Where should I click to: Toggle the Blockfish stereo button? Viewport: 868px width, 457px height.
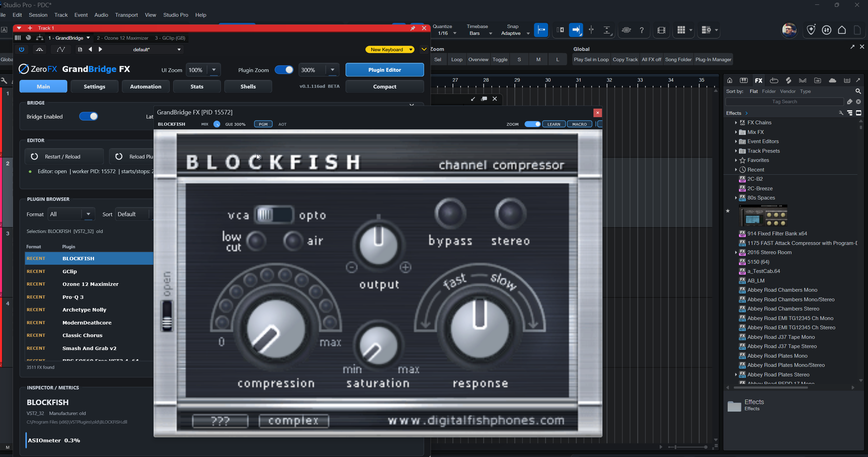[510, 213]
